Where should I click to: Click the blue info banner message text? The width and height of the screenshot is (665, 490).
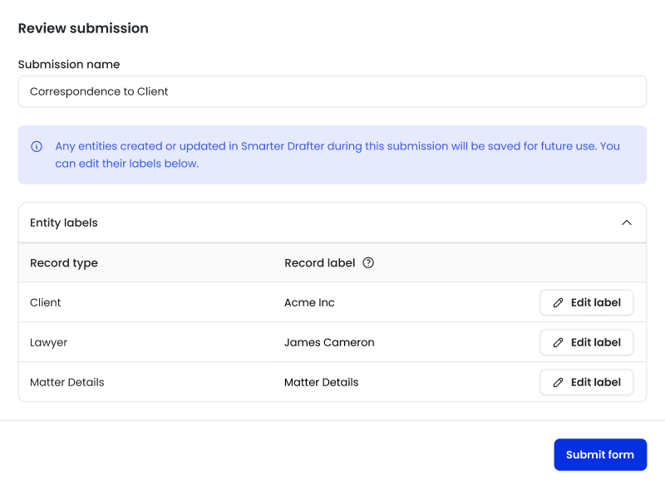(x=337, y=154)
